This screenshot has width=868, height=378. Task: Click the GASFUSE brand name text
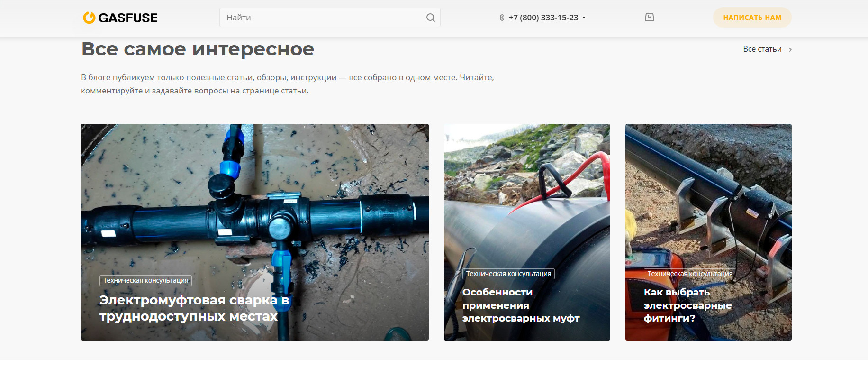point(128,18)
